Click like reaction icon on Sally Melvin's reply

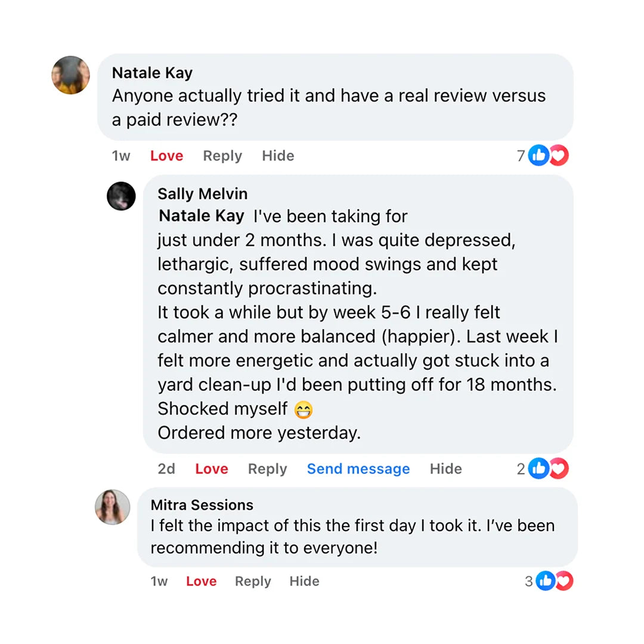tap(538, 469)
